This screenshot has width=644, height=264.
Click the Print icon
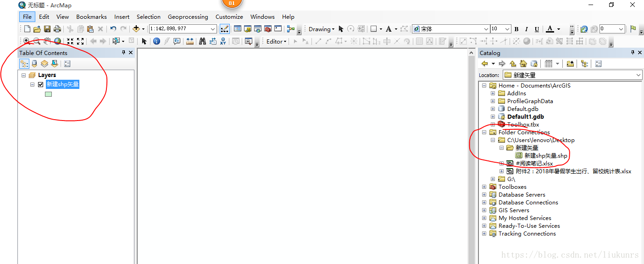click(x=57, y=29)
